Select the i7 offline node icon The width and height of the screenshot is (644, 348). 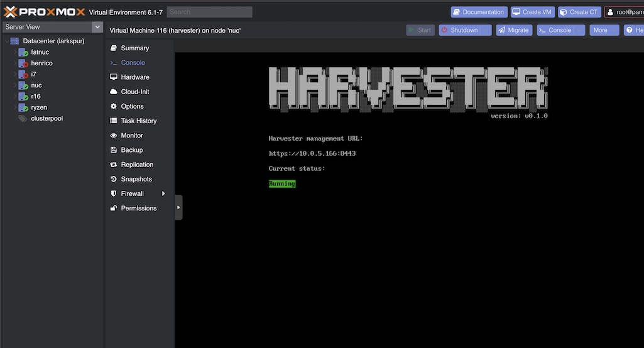tap(23, 74)
